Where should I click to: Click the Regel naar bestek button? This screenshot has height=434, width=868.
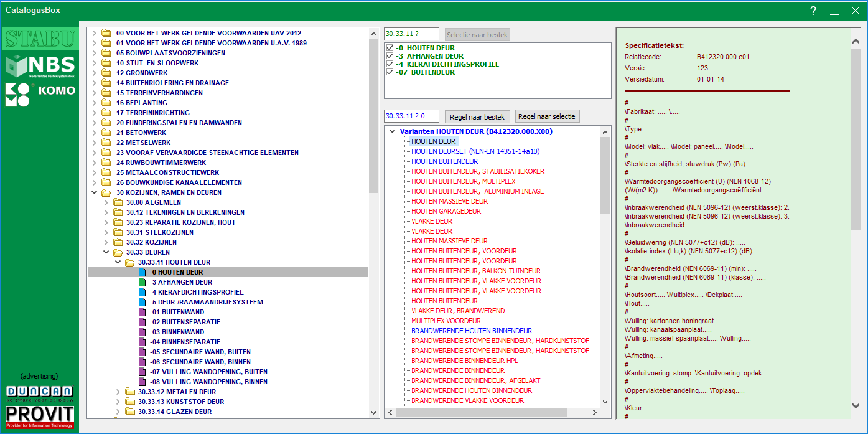point(478,116)
